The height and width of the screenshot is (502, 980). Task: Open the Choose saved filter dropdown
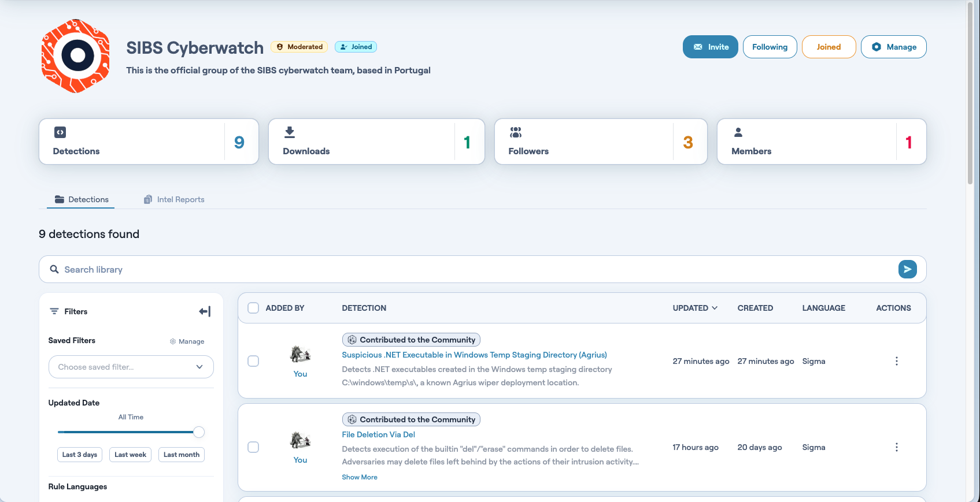click(x=131, y=367)
